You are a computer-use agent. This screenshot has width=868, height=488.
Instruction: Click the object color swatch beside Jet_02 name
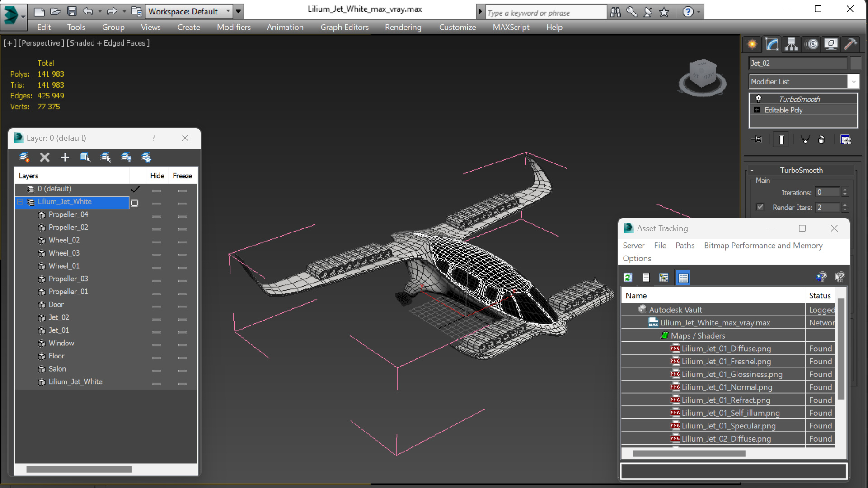855,63
